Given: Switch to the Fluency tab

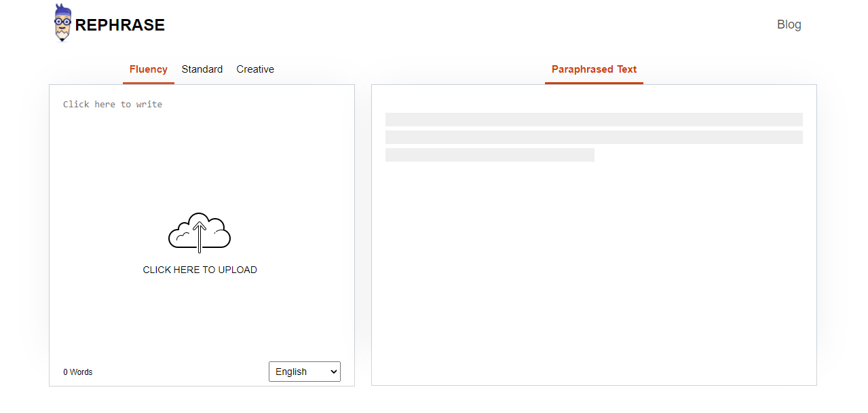Looking at the screenshot, I should [x=149, y=69].
